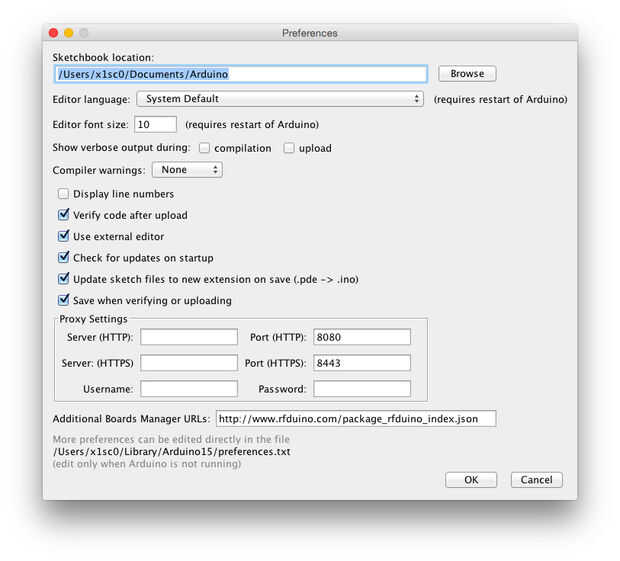Click the Additional Boards Manager URLs field
The height and width of the screenshot is (561, 620).
pyautogui.click(x=356, y=419)
